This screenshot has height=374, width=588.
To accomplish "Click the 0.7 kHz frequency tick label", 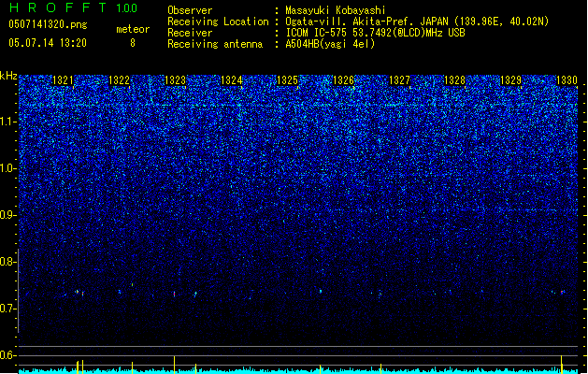I will [x=8, y=309].
